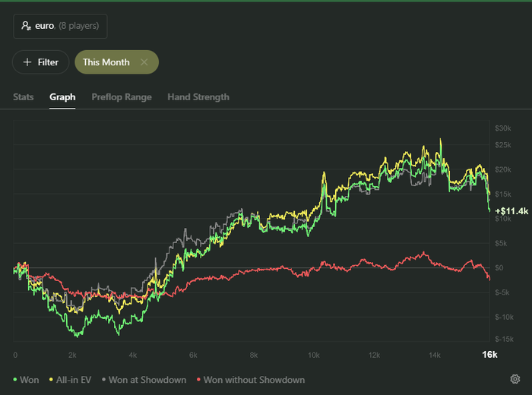Open the graph settings gear icon

click(x=515, y=379)
